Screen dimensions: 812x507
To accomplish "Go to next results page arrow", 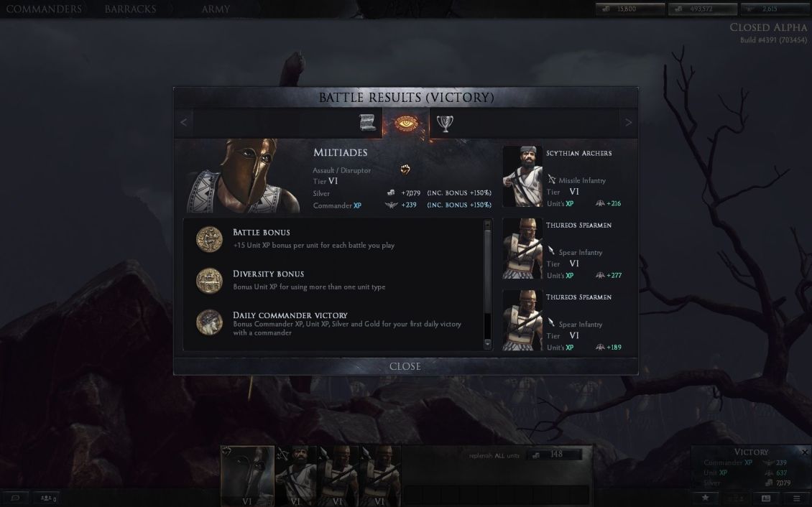I will 628,123.
